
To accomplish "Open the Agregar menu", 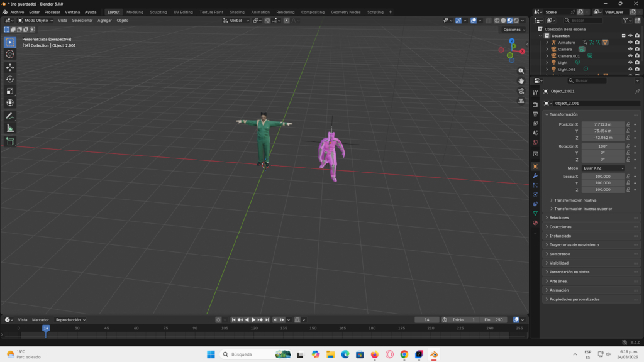I will [x=104, y=19].
